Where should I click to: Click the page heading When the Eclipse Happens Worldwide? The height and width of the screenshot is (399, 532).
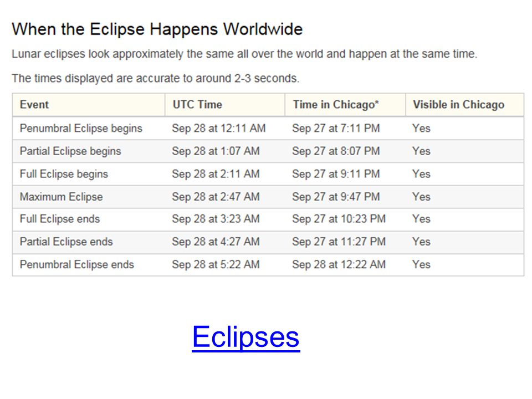(x=157, y=29)
